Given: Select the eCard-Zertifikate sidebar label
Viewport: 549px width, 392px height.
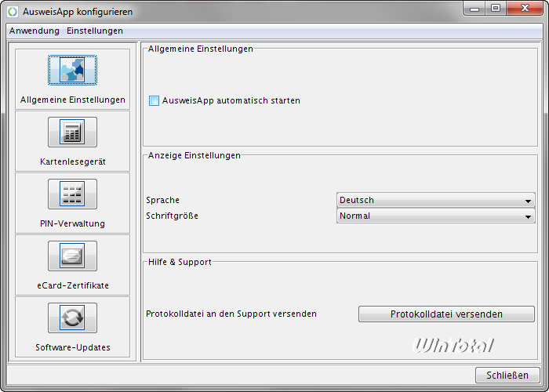Looking at the screenshot, I should tap(72, 285).
